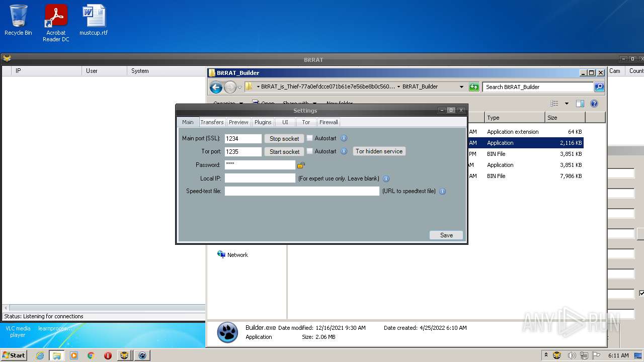This screenshot has width=644, height=362.
Task: Open view options dropdown arrow in Explorer
Action: point(567,104)
